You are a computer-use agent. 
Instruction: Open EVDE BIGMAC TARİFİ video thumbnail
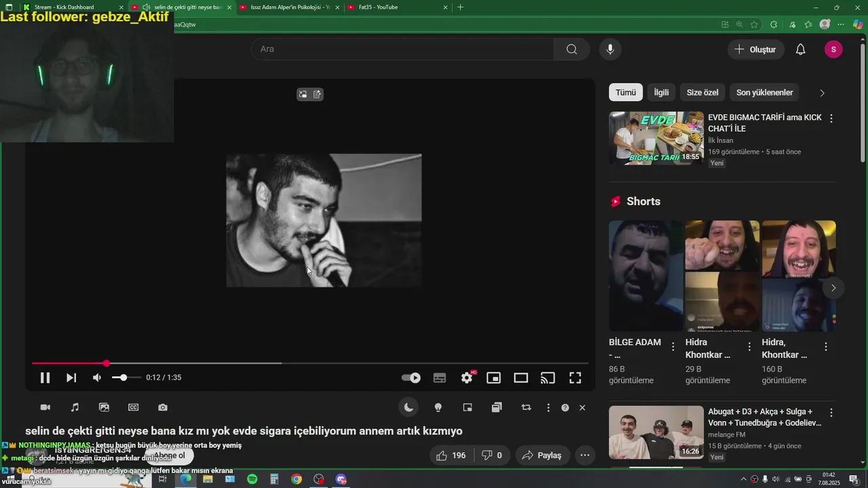(x=656, y=138)
